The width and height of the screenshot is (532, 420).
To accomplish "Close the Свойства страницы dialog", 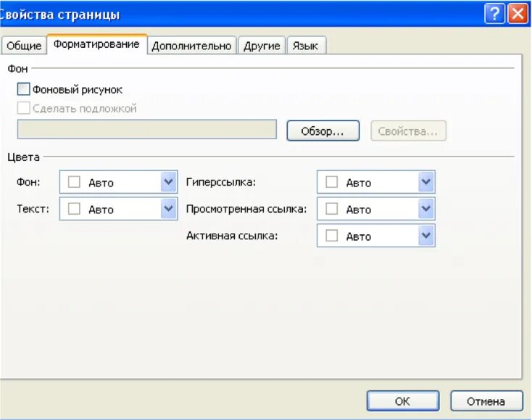I will (x=518, y=14).
